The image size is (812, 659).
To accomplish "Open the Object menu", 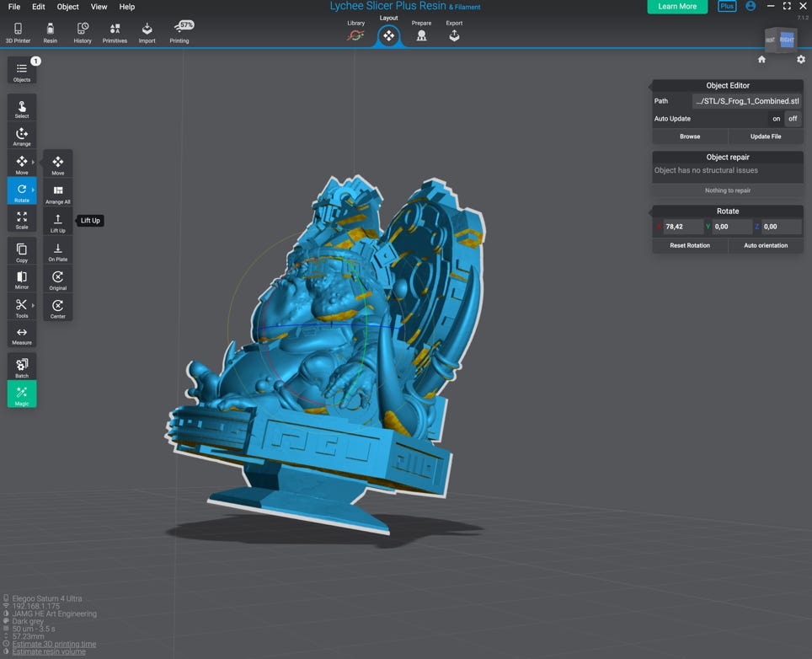I will pos(67,7).
